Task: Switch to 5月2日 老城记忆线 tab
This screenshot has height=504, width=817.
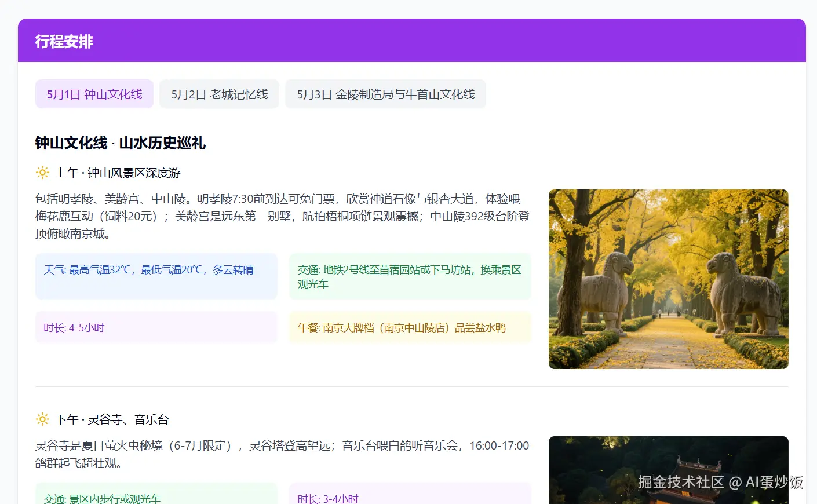Action: (x=220, y=94)
